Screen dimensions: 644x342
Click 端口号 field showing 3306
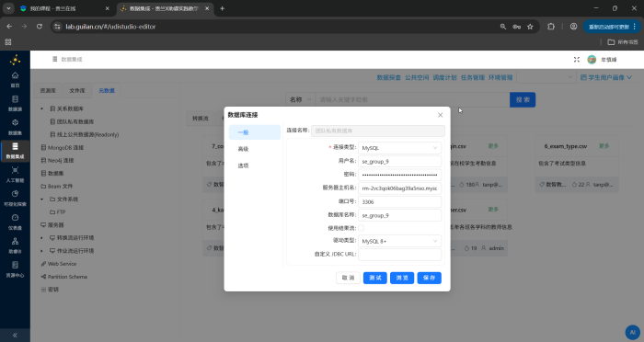coord(399,201)
